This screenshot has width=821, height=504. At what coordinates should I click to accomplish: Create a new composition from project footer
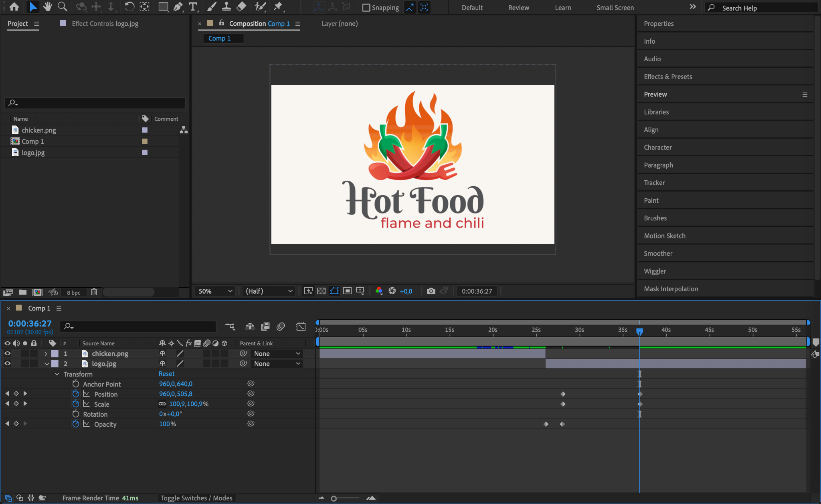point(37,292)
